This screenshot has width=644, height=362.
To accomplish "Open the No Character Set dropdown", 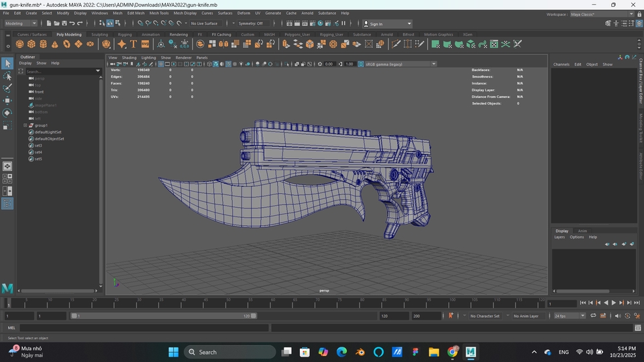I will [x=484, y=316].
